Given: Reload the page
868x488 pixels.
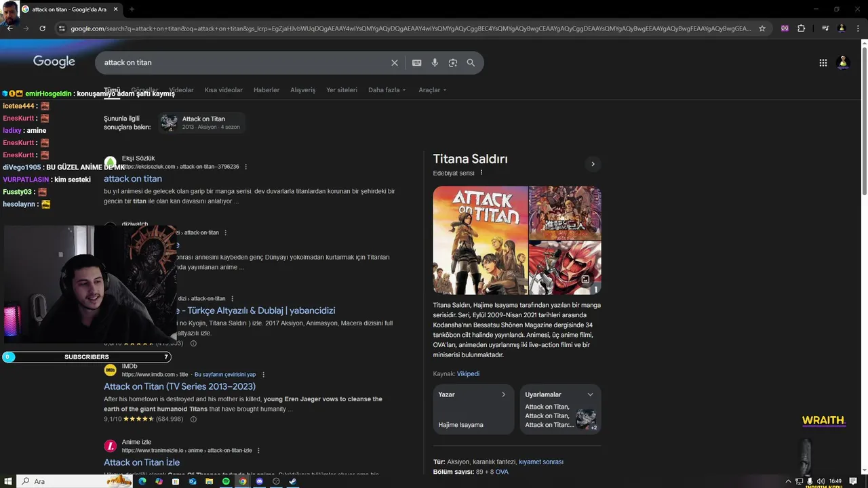Looking at the screenshot, I should click(x=42, y=28).
